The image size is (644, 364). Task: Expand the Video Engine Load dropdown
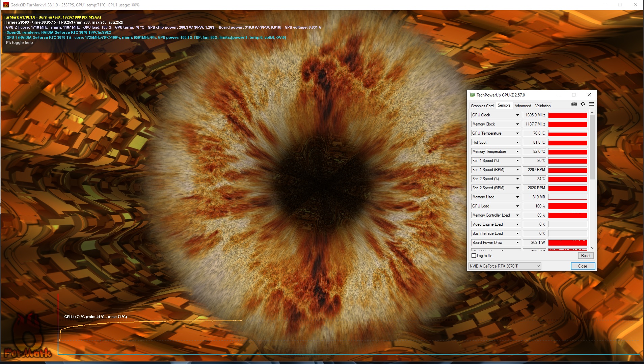[x=517, y=224]
